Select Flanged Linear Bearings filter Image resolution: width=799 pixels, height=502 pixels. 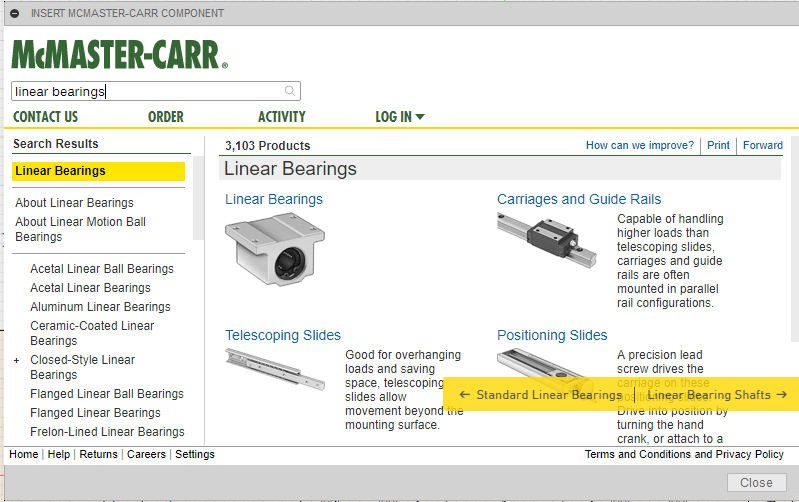95,413
